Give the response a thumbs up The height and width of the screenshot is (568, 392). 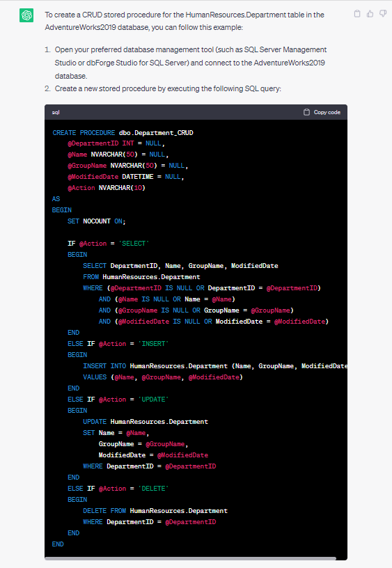coord(370,14)
